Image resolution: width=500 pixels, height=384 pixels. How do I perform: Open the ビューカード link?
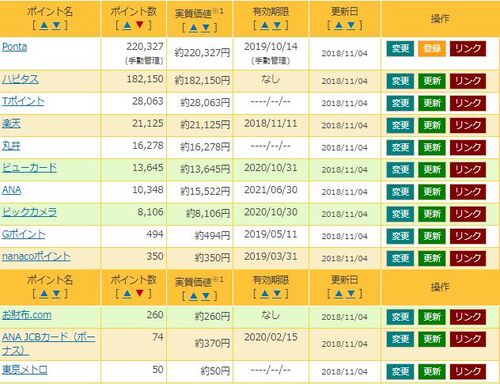click(x=29, y=168)
